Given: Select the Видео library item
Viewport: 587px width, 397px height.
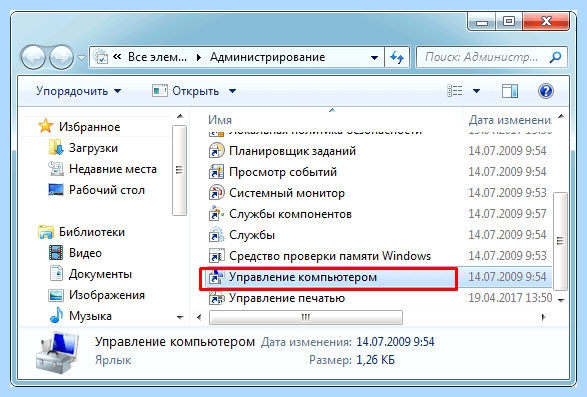Looking at the screenshot, I should pyautogui.click(x=85, y=253).
